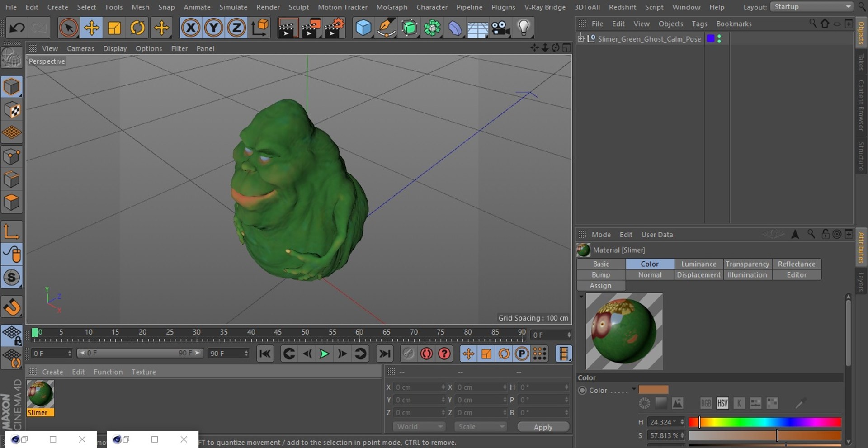Viewport: 868px width, 448px height.
Task: Click the Bend deformer icon
Action: pos(455,28)
